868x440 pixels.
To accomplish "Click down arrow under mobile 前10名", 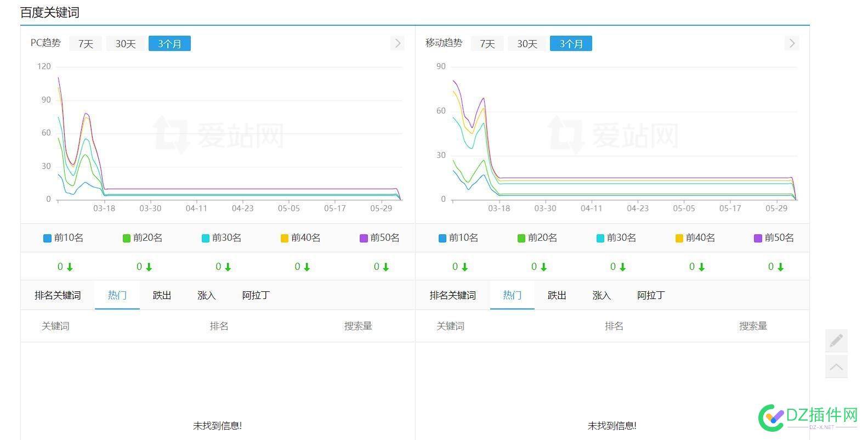I will click(x=464, y=267).
